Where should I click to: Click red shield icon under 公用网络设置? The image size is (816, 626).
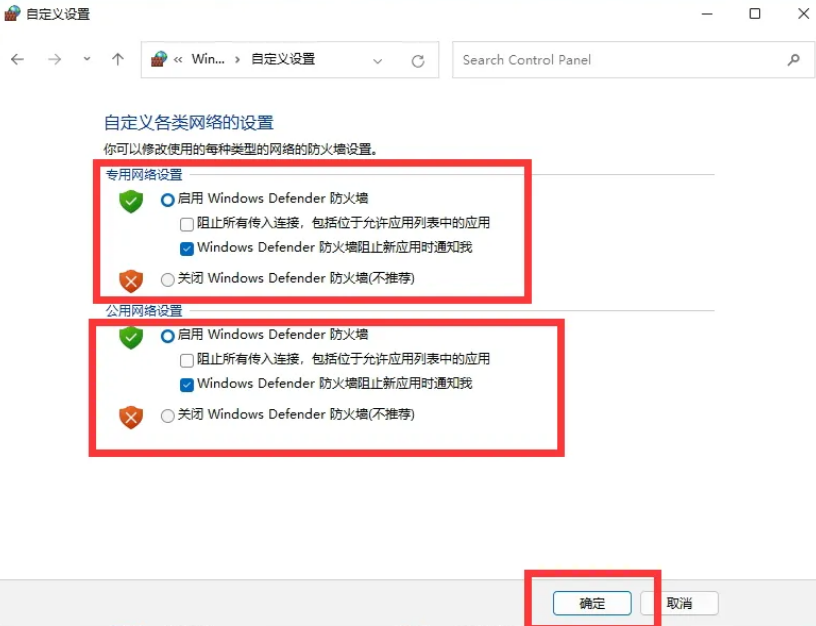coord(131,417)
